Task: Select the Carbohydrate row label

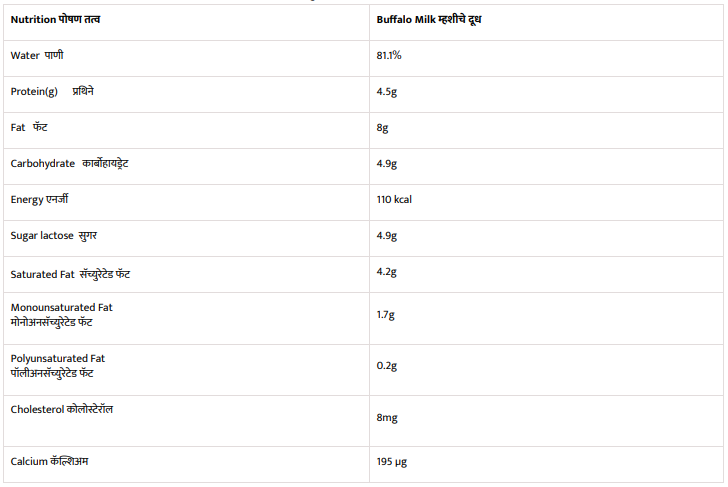Action: point(69,163)
